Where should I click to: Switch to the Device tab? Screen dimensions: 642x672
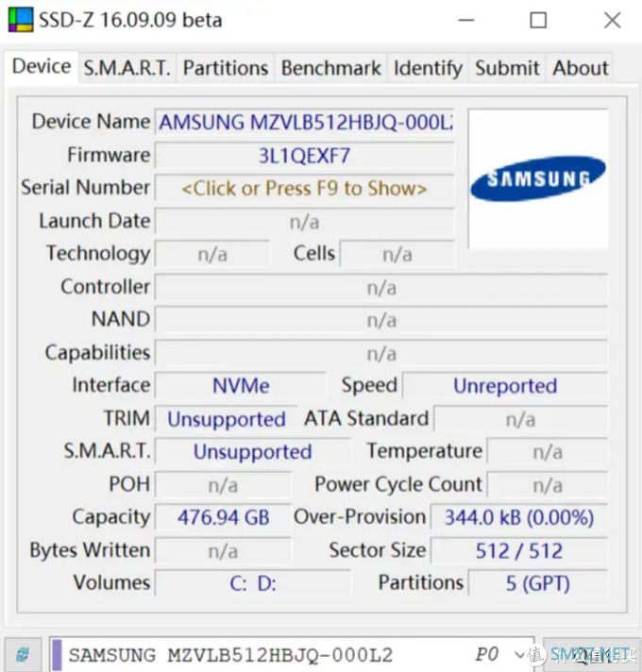[42, 67]
